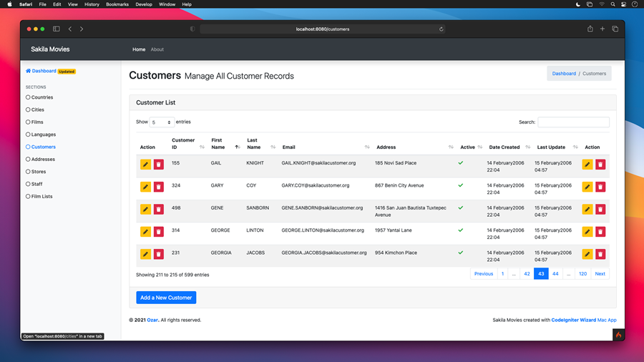Select Countries in the sidebar sections
The image size is (644, 362).
tap(42, 97)
